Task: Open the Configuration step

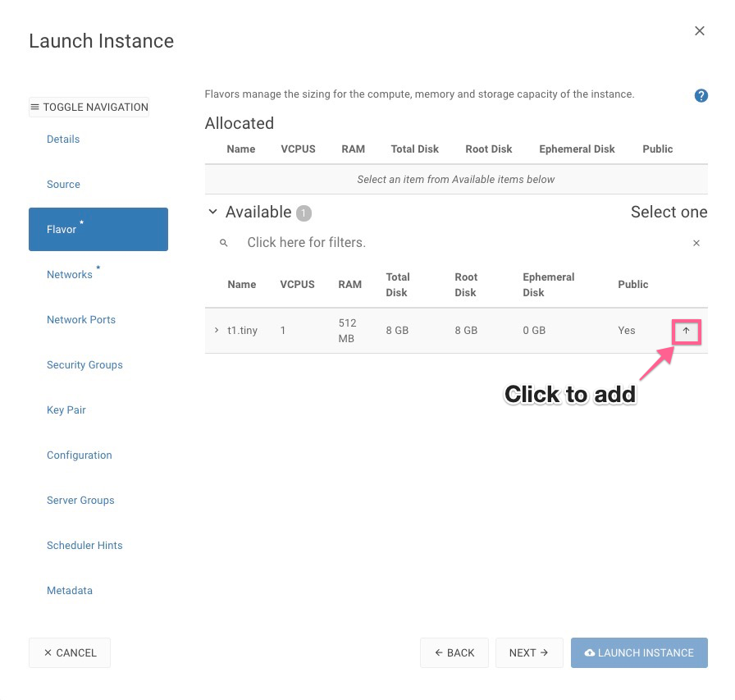Action: point(80,455)
